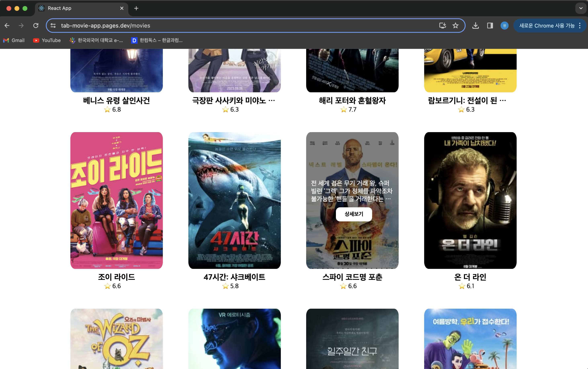Click the 상세보기 button on 스파이 코드명 포춘
588x369 pixels.
pyautogui.click(x=354, y=214)
